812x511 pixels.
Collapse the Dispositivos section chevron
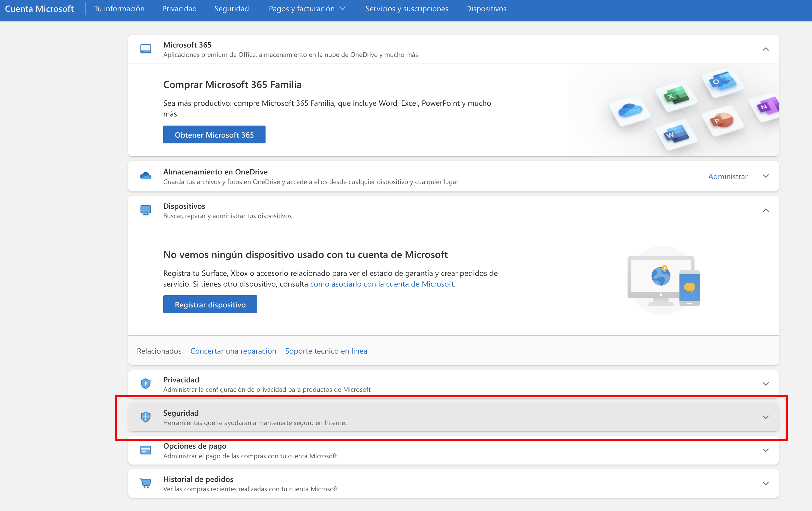[x=766, y=211]
